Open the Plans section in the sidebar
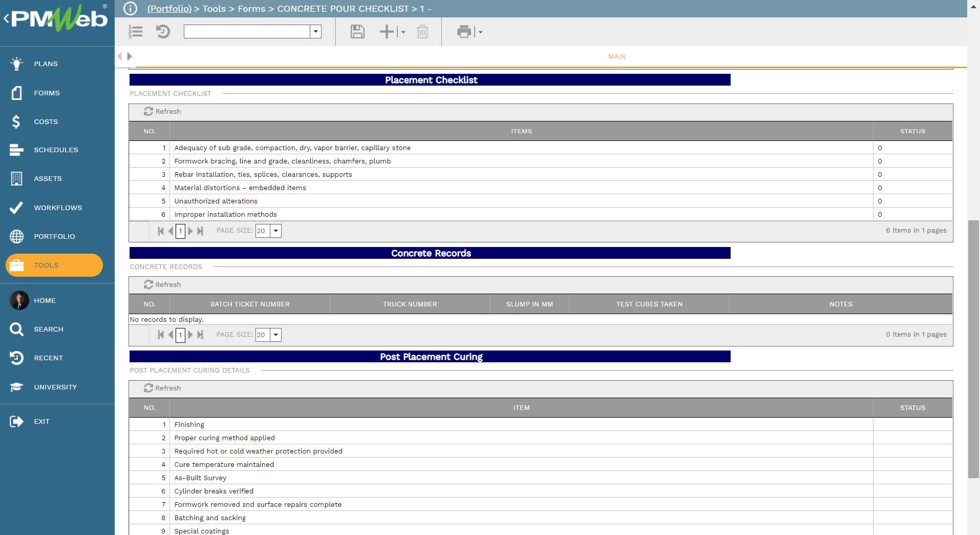The width and height of the screenshot is (980, 535). click(45, 64)
